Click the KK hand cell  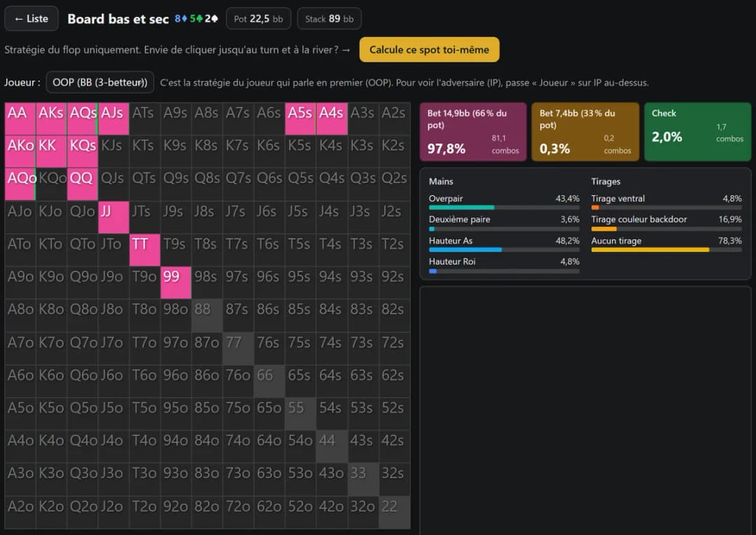(x=52, y=151)
